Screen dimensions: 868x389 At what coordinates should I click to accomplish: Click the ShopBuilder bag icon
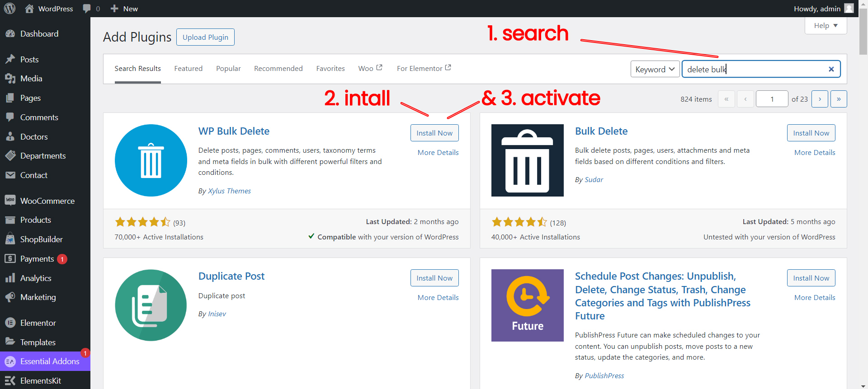pos(10,239)
